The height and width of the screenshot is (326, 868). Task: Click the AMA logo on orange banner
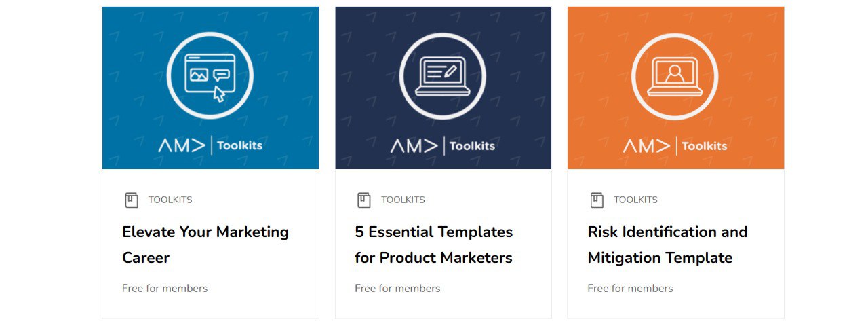(x=647, y=146)
